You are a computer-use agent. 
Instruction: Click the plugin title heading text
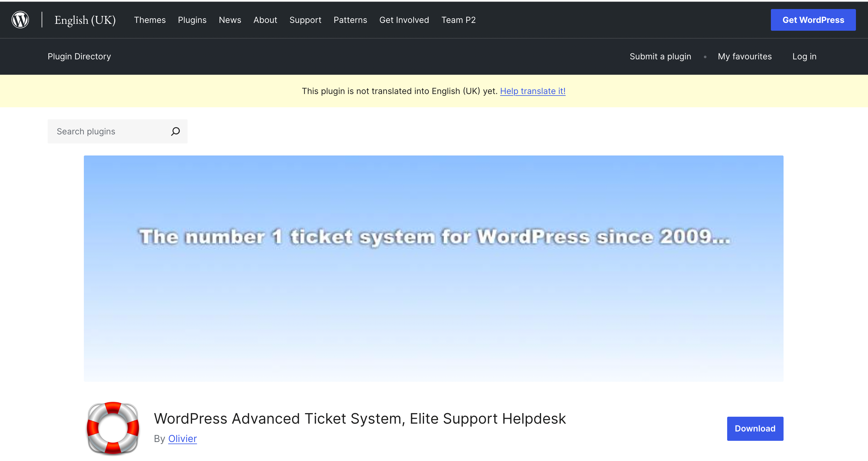click(x=360, y=419)
